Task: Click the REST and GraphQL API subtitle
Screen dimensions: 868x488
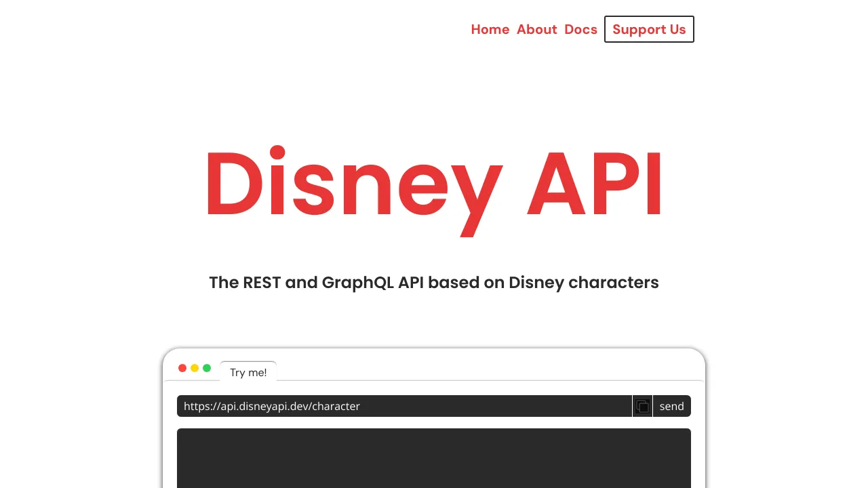Action: click(x=434, y=282)
